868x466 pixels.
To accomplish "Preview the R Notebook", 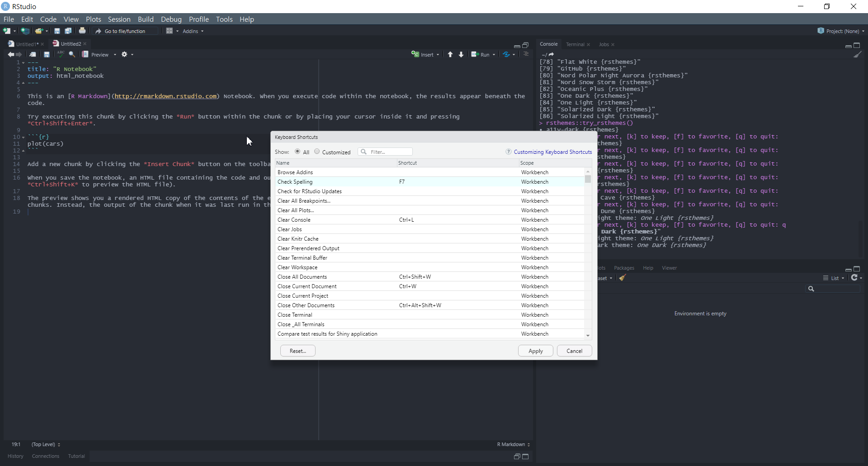I will coord(96,55).
